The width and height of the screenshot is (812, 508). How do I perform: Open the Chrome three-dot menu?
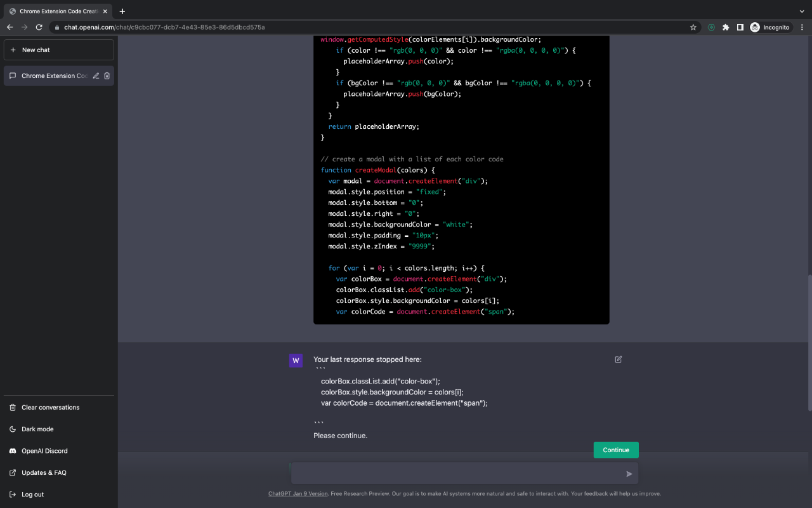point(802,27)
